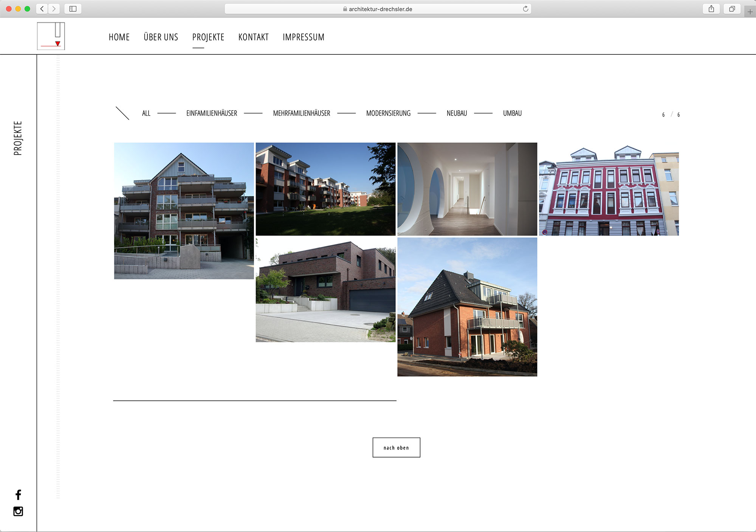Open the PROJEKTE menu item
The width and height of the screenshot is (756, 532).
pos(208,37)
